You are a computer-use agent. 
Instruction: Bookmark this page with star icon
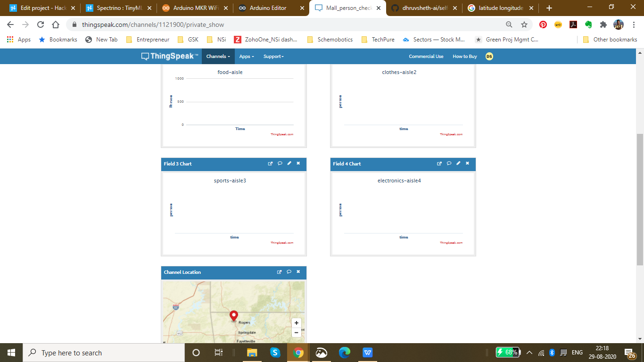point(524,25)
